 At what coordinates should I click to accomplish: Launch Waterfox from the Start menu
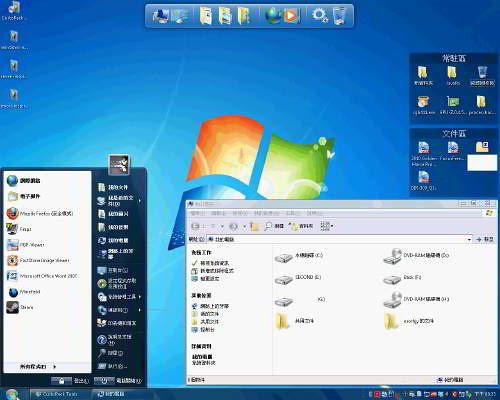point(25,292)
